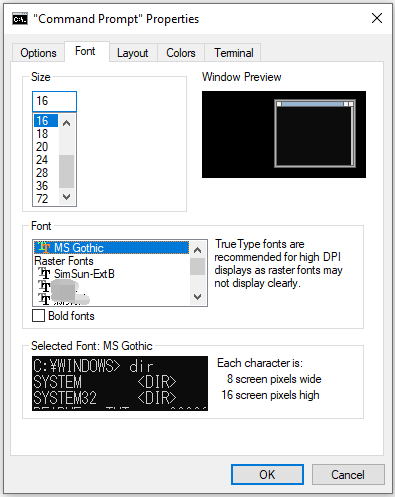The image size is (395, 497).
Task: Click the size list scroll up arrow
Action: tap(67, 123)
